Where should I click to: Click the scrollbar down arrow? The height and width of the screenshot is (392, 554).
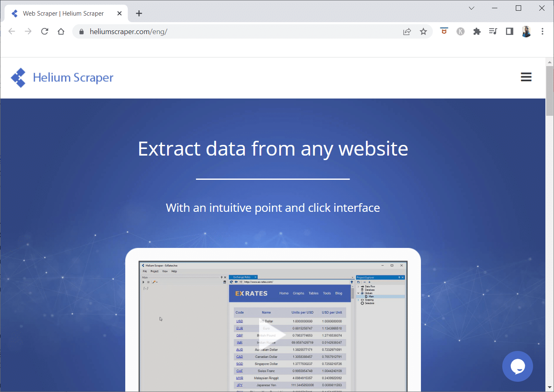click(549, 387)
